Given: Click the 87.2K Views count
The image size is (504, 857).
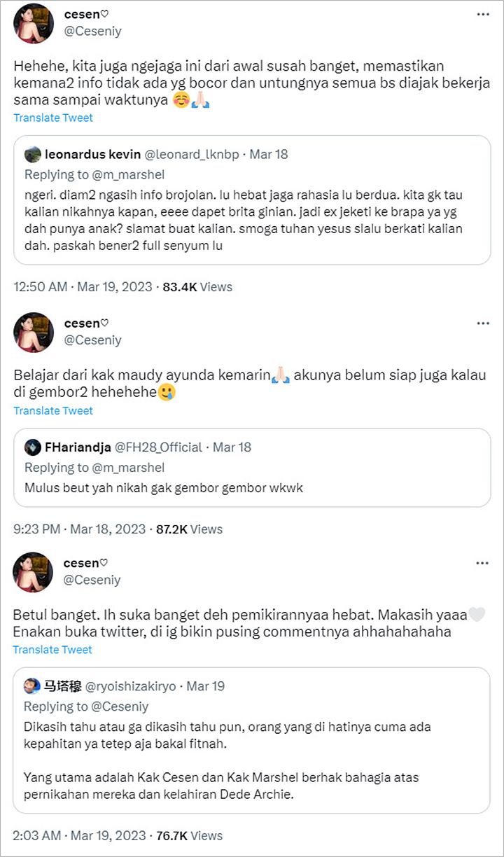Looking at the screenshot, I should 189,529.
